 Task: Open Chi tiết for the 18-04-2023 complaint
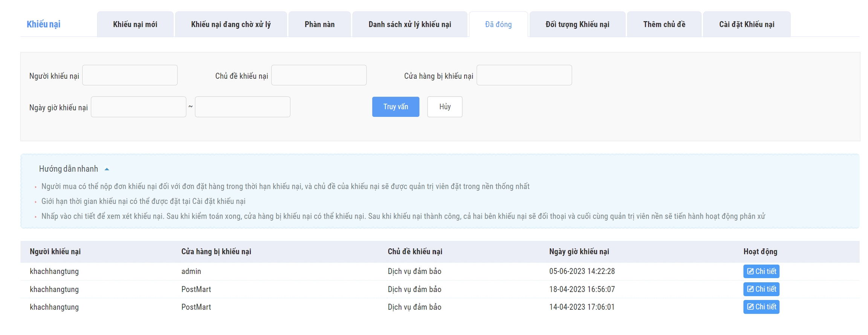[x=761, y=289]
